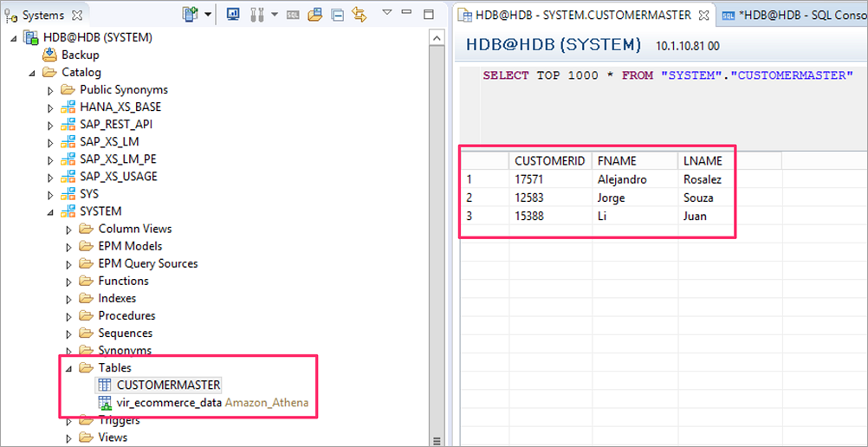Click Systems tree scrollbar up arrow

point(437,37)
